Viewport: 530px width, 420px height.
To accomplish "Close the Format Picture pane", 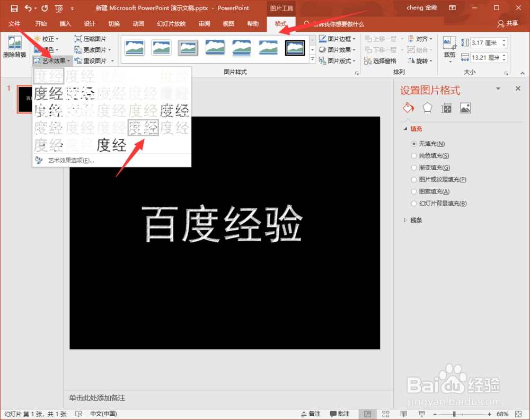I will [x=518, y=89].
